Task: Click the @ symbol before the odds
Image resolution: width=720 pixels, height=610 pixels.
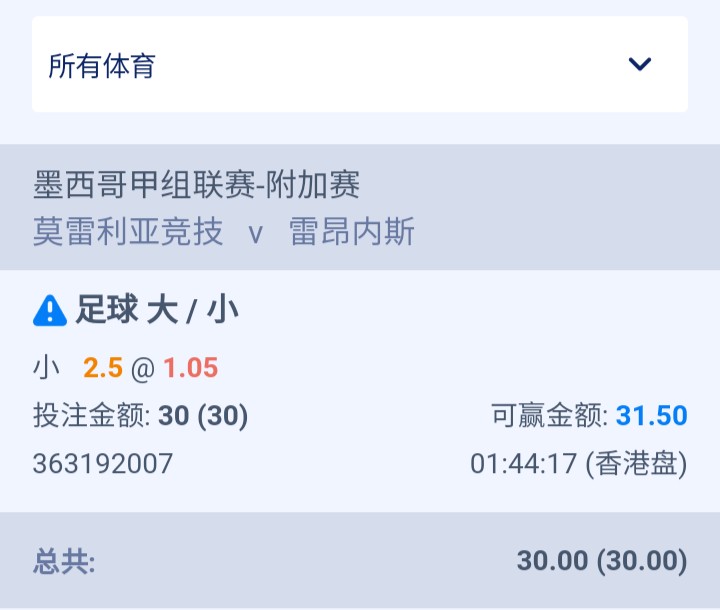Action: [143, 369]
